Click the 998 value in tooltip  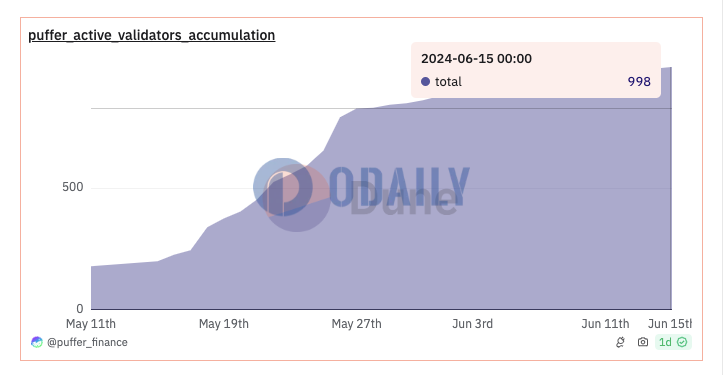coord(639,82)
